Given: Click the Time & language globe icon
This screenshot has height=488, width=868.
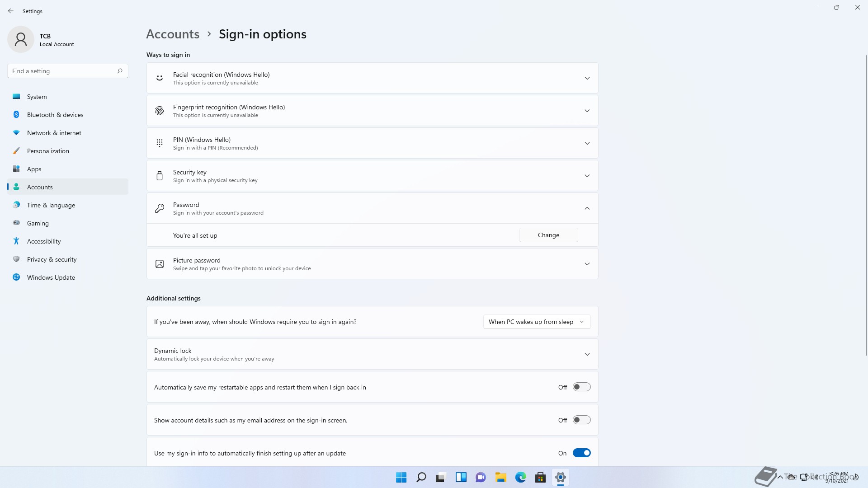Looking at the screenshot, I should (16, 205).
